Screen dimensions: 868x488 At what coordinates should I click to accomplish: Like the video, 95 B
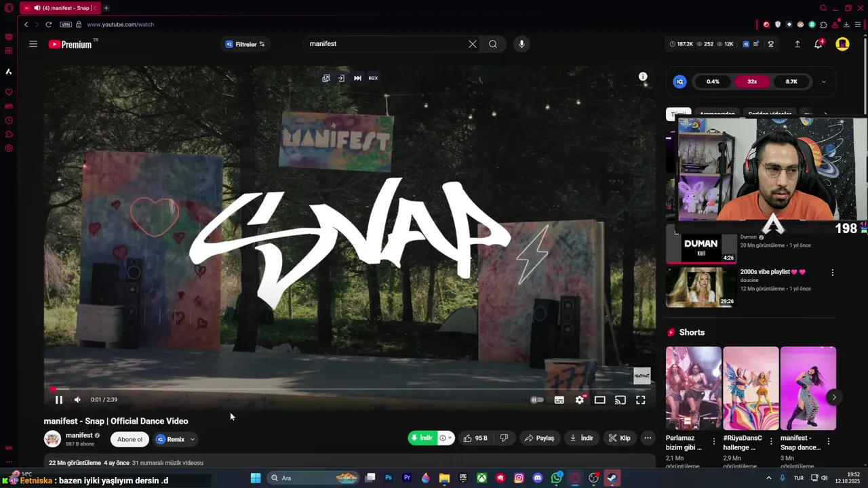(475, 439)
